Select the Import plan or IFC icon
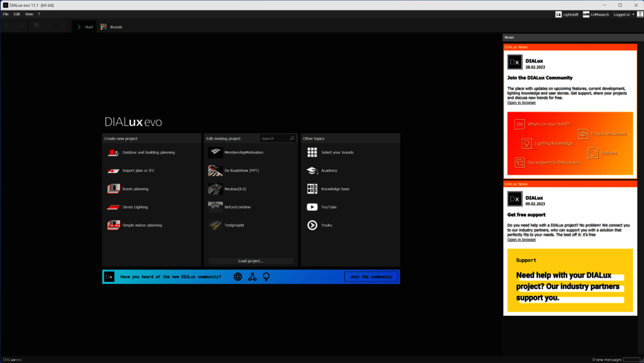This screenshot has width=644, height=363. point(114,170)
